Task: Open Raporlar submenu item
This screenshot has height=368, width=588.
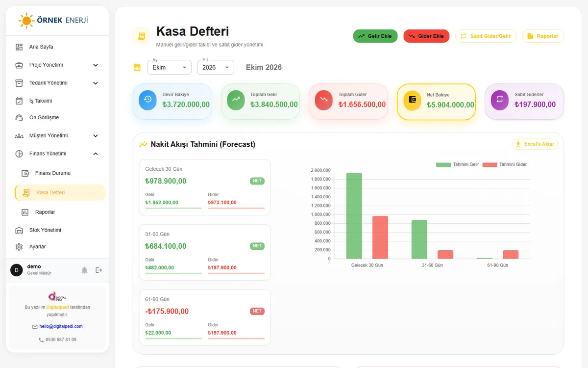Action: pyautogui.click(x=60, y=212)
